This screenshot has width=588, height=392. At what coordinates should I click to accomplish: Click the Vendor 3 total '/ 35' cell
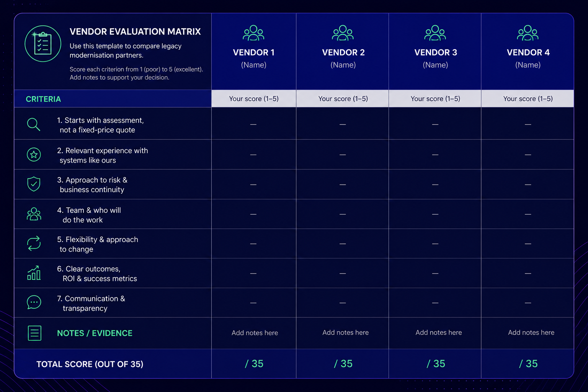click(x=435, y=364)
